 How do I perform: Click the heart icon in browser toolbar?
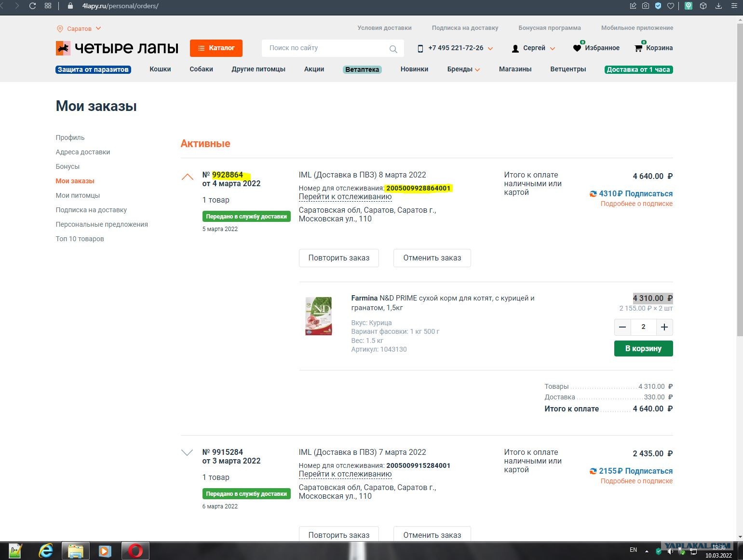pyautogui.click(x=670, y=6)
